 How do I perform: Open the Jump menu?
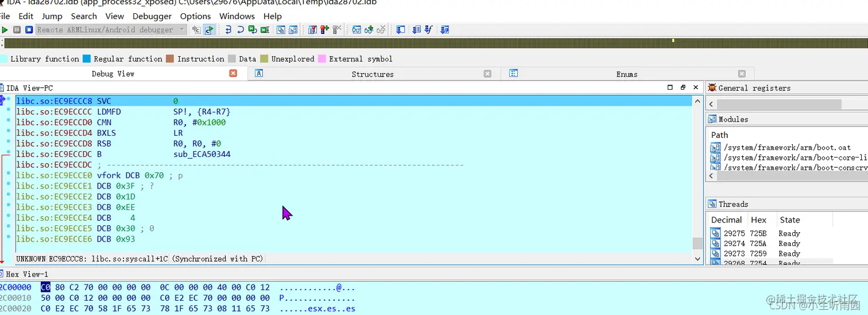point(52,16)
